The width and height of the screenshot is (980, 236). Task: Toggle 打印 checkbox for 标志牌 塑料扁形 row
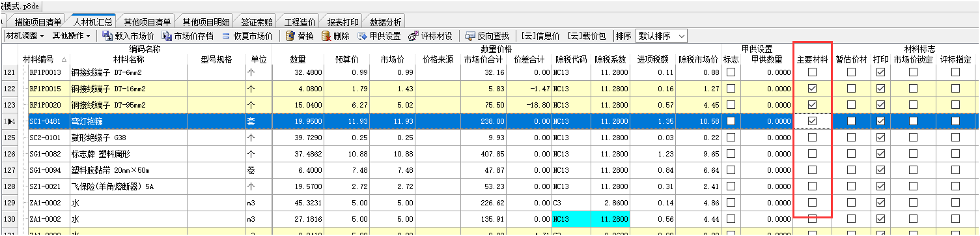[x=880, y=154]
